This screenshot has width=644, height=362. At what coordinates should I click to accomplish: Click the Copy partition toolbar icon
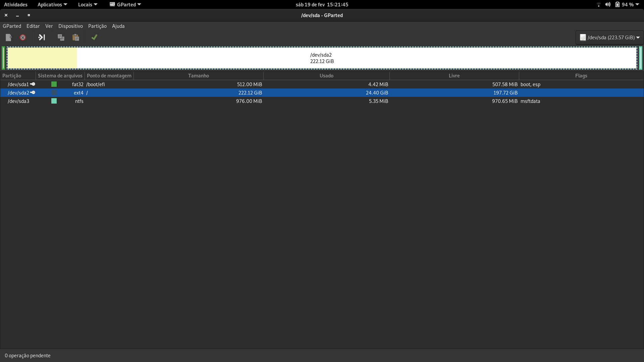coord(61,38)
